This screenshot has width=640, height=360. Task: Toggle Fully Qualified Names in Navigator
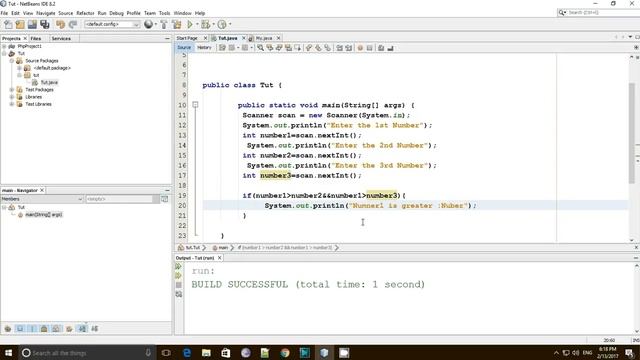(x=69, y=329)
